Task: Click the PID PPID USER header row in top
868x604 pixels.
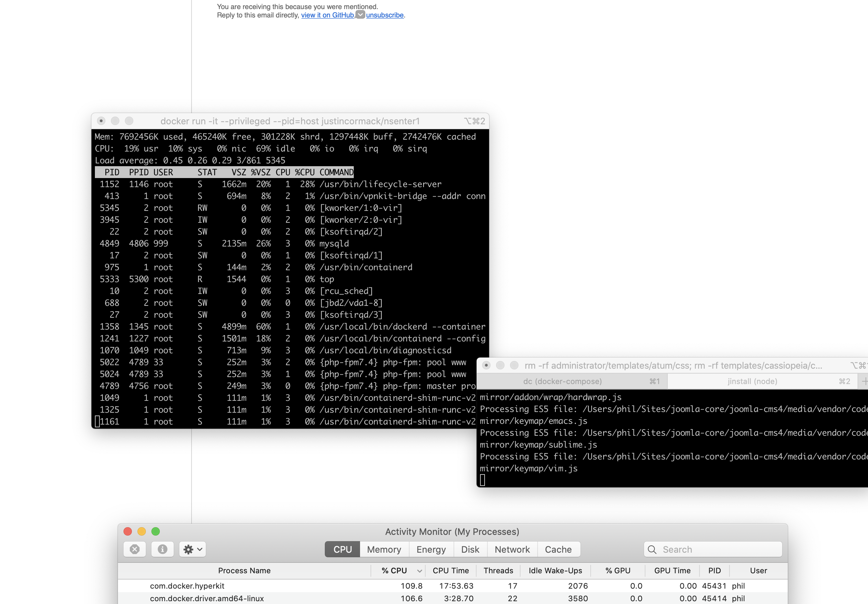Action: click(x=224, y=172)
